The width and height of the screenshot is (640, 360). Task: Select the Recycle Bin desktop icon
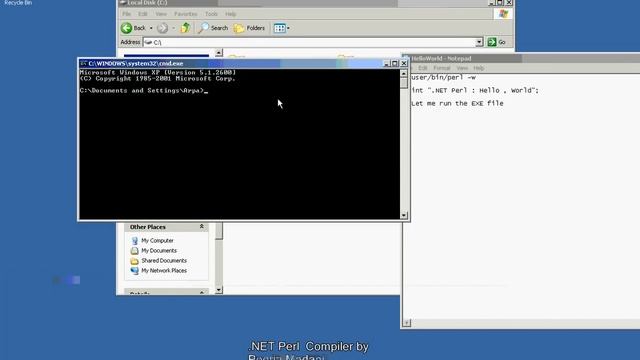(18, 2)
